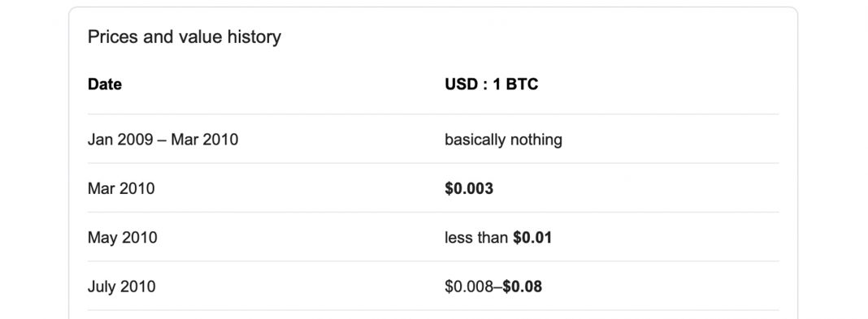This screenshot has height=319, width=868.
Task: Select the 'July 2010' date cell
Action: 122,287
